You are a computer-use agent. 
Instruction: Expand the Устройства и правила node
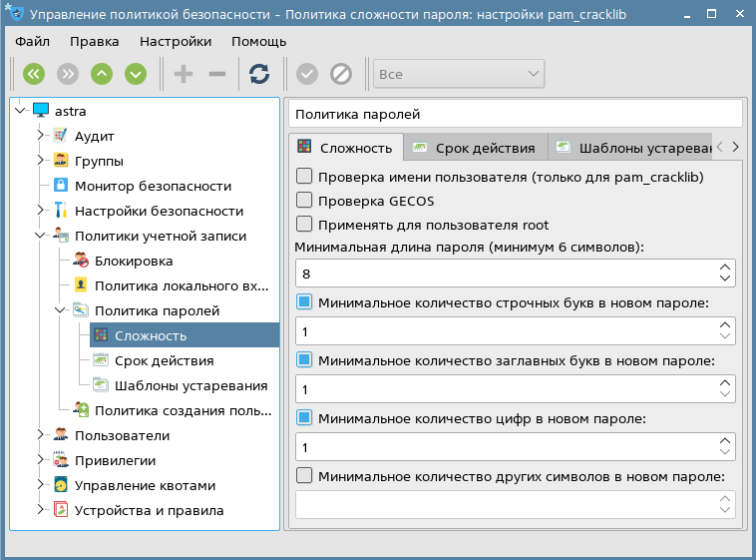pos(41,510)
